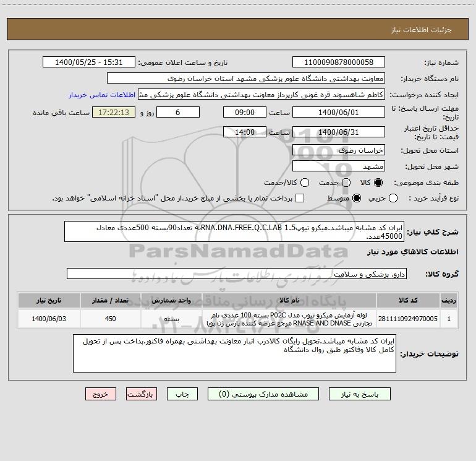Click the شماره نیاز field 1100090878000058
Image resolution: width=476 pixels, height=461 pixels.
339,62
